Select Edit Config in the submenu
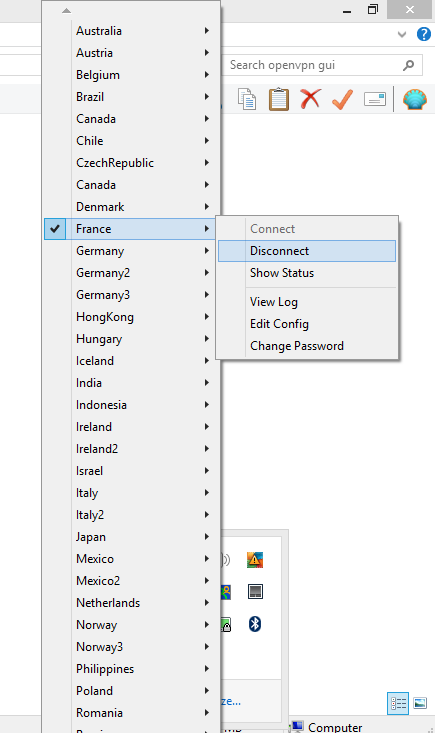 click(x=307, y=324)
